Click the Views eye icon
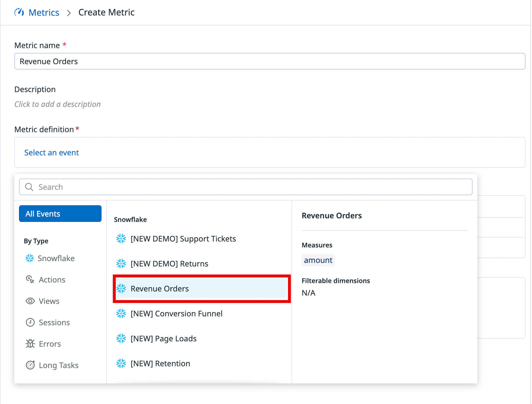 (30, 301)
